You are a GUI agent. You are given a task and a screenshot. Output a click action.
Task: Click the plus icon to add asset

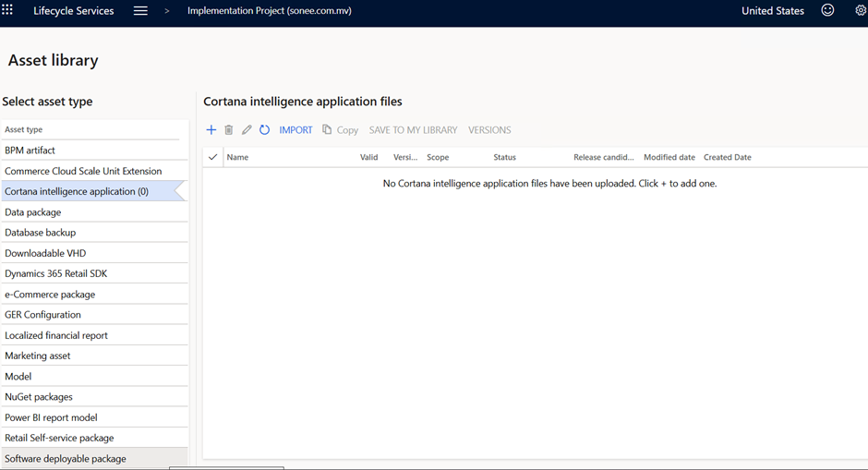pos(211,129)
